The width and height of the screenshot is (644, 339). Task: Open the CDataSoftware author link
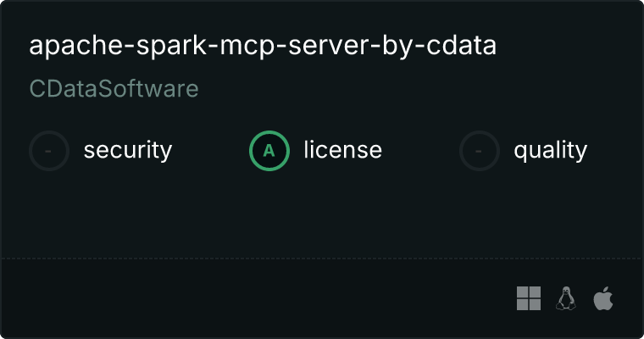114,89
